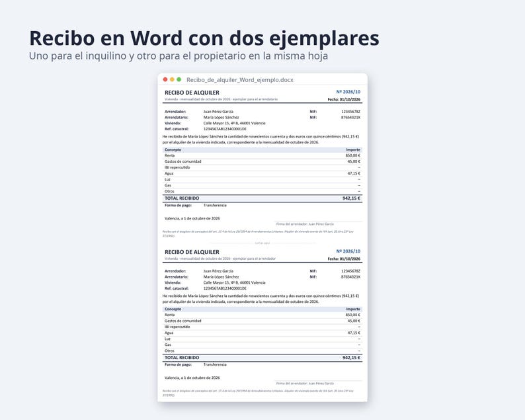Click 'María López Sánchez' beside Arrendatario, upper receipt
525x420 pixels.
coord(221,118)
